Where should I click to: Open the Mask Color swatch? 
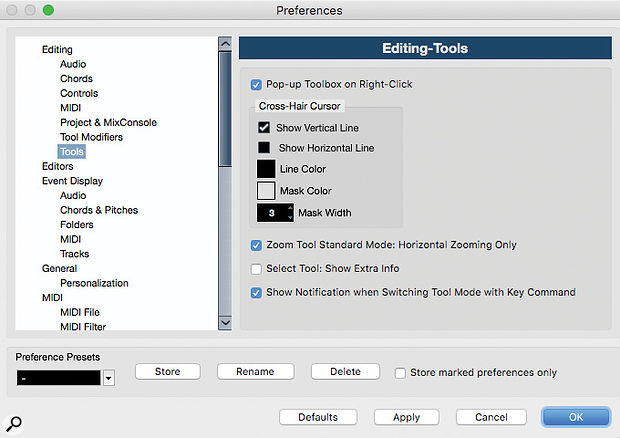(x=266, y=191)
